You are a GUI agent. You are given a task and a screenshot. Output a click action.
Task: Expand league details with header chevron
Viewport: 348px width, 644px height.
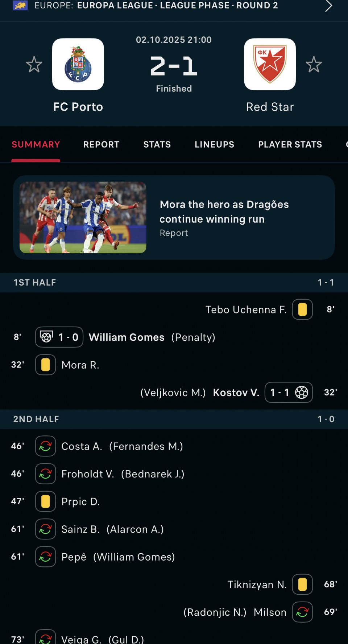[x=328, y=6]
